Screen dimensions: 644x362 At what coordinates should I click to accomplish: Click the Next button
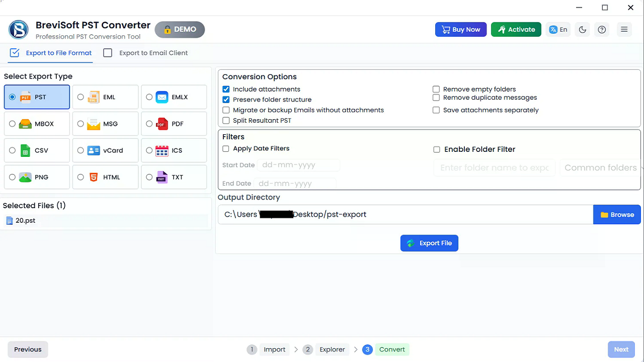click(621, 349)
